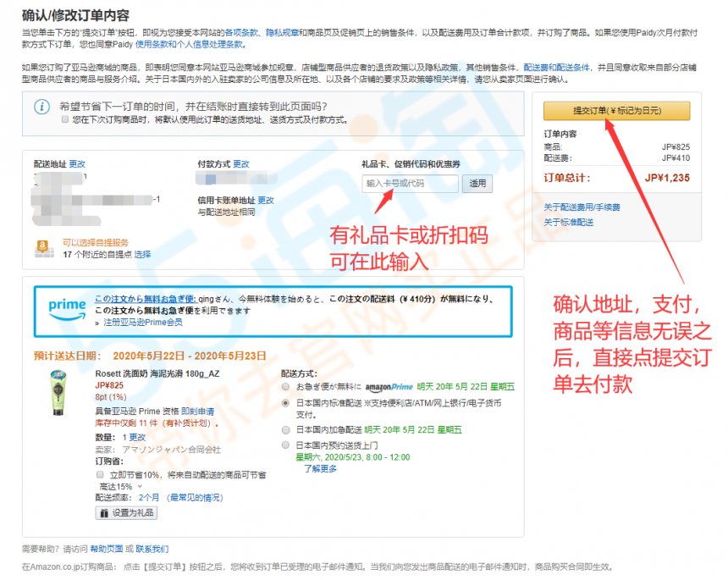Click 更改 next to 付款方式
Screen dimensions: 728x580
click(x=241, y=164)
